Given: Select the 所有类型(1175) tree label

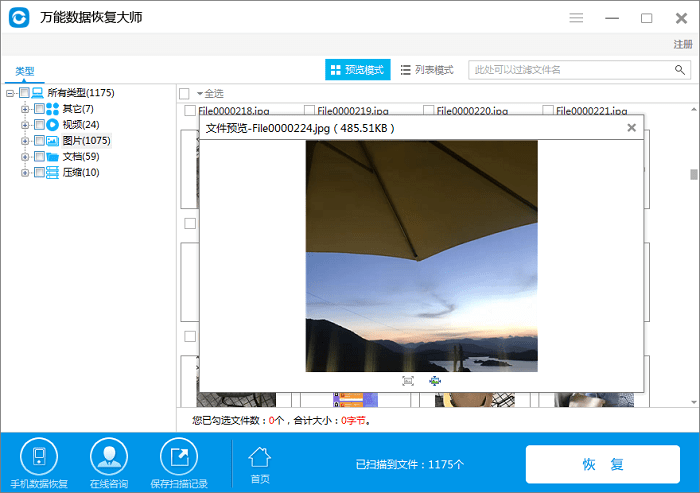Looking at the screenshot, I should (81, 93).
